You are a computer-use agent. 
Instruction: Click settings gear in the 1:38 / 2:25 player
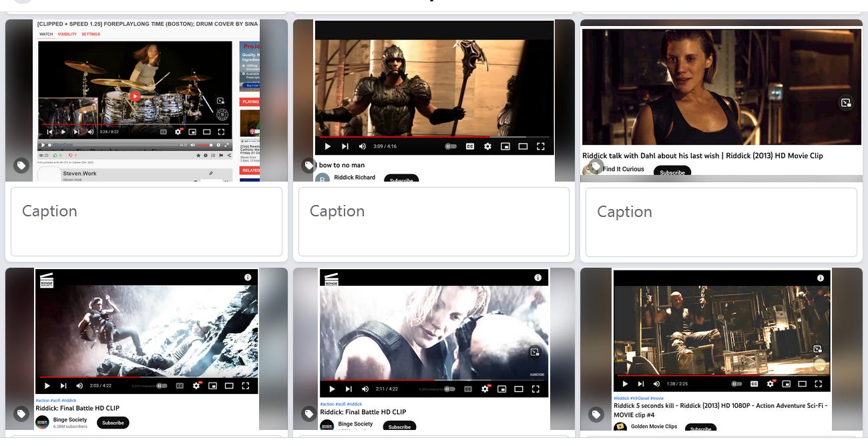[771, 384]
